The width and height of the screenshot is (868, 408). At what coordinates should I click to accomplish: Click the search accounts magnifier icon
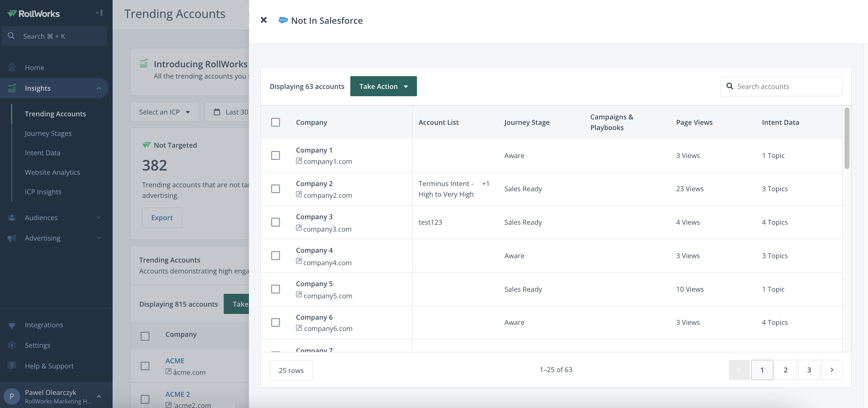730,86
